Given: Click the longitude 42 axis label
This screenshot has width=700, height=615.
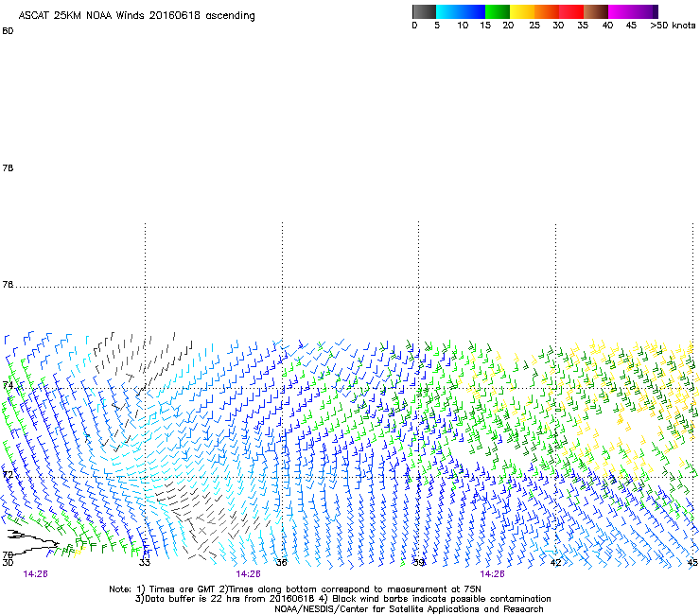Looking at the screenshot, I should (x=555, y=562).
